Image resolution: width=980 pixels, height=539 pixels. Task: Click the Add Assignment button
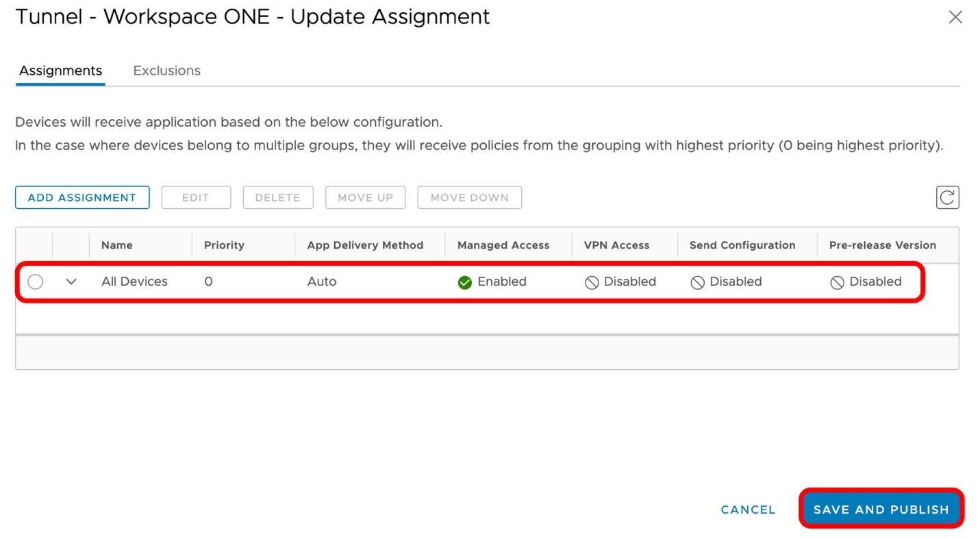[82, 197]
